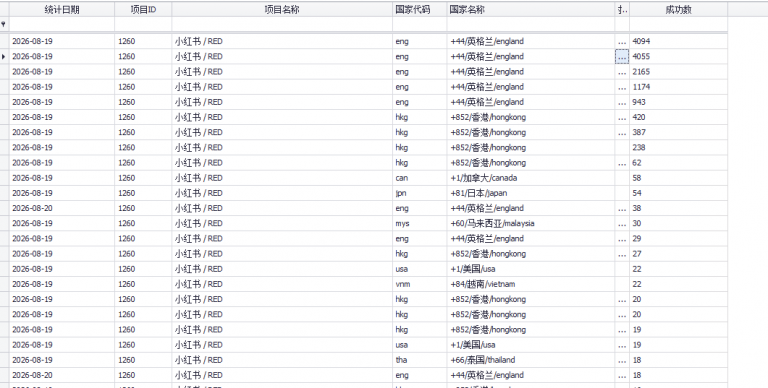This screenshot has width=768, height=388.
Task: Select the success count cell 943
Action: point(678,102)
